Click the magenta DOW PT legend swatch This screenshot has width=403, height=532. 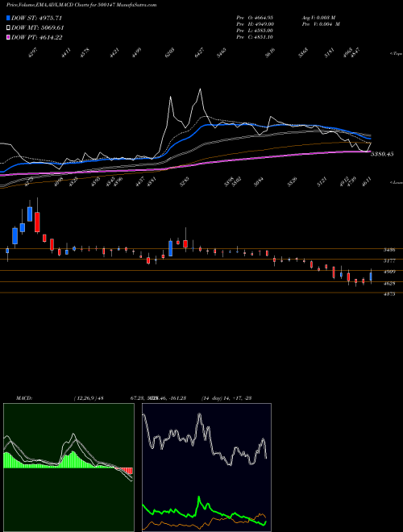click(9, 38)
